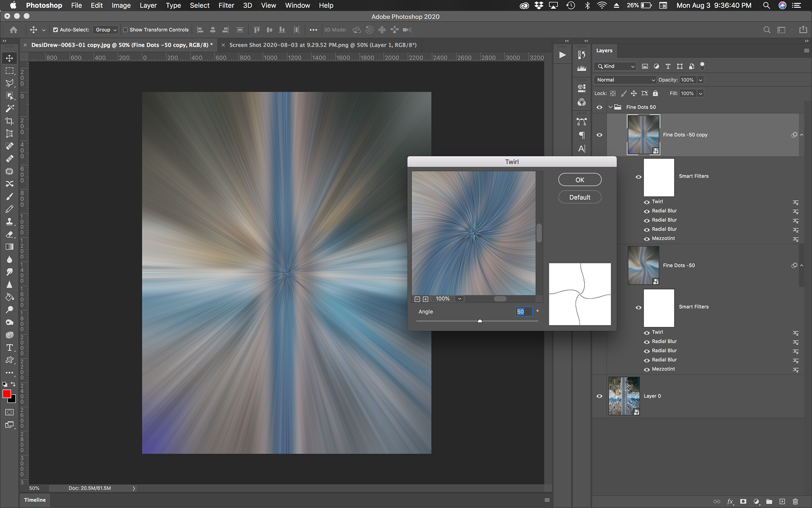
Task: Open the Histogram panel icon
Action: click(x=582, y=68)
